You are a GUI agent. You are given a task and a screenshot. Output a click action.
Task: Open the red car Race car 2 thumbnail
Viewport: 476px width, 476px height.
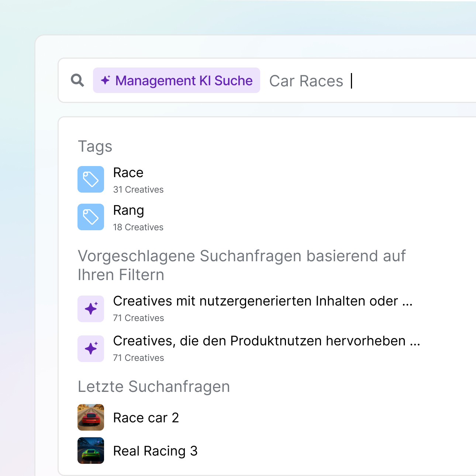coord(91,417)
